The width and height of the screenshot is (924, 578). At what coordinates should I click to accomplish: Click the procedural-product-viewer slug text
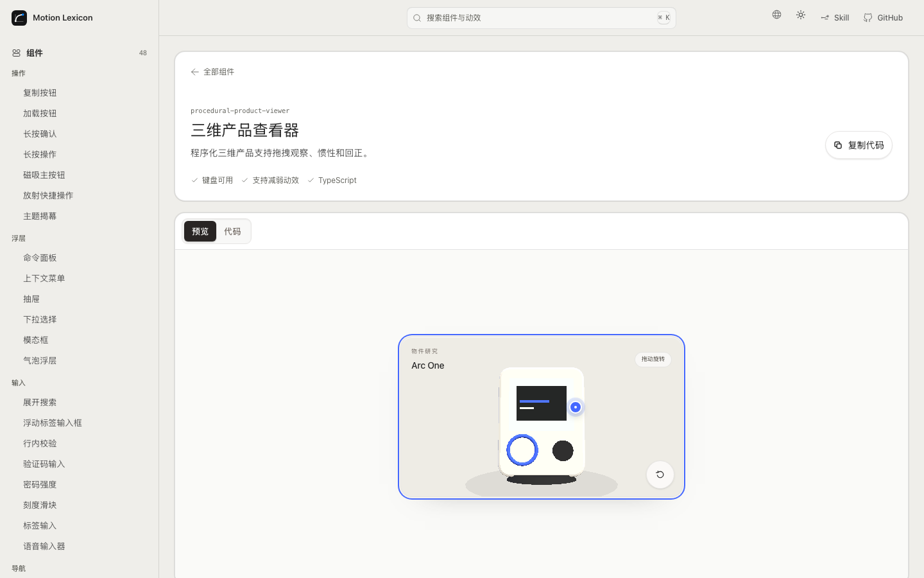[x=240, y=111]
